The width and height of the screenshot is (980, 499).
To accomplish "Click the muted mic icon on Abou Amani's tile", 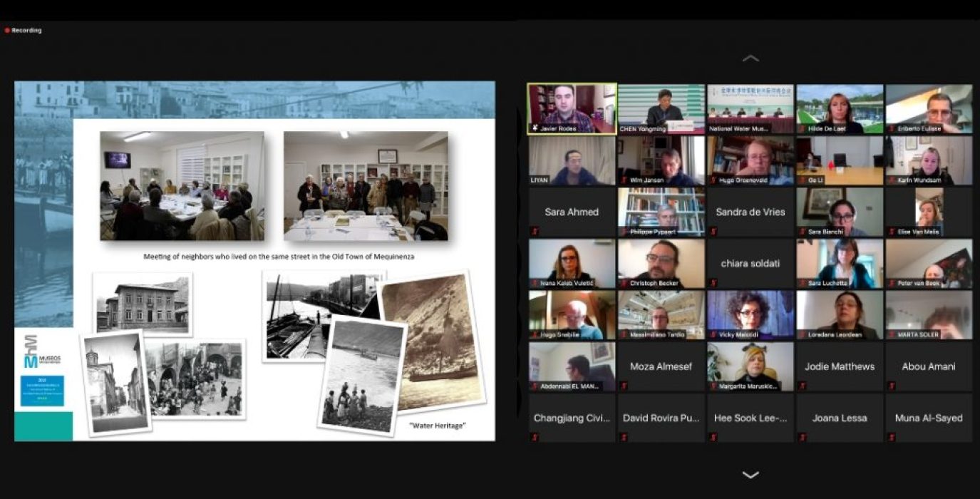I will click(x=891, y=386).
